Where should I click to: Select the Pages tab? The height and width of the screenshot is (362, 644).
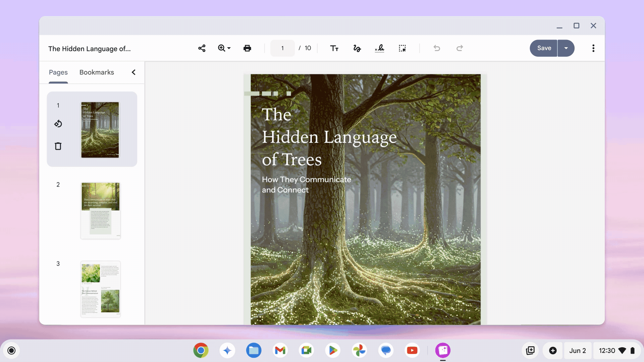58,72
